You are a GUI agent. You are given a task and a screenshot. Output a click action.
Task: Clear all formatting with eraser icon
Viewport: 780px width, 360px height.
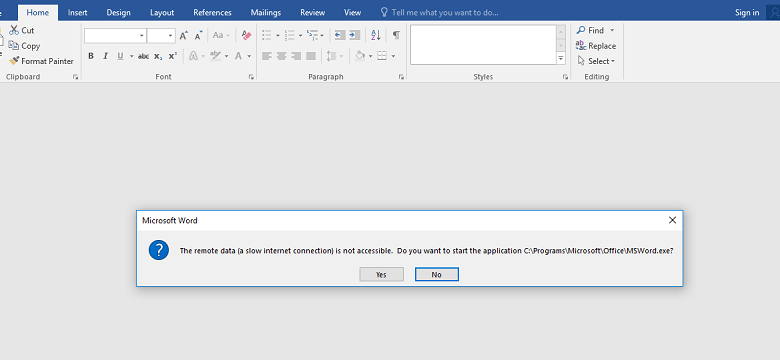246,35
